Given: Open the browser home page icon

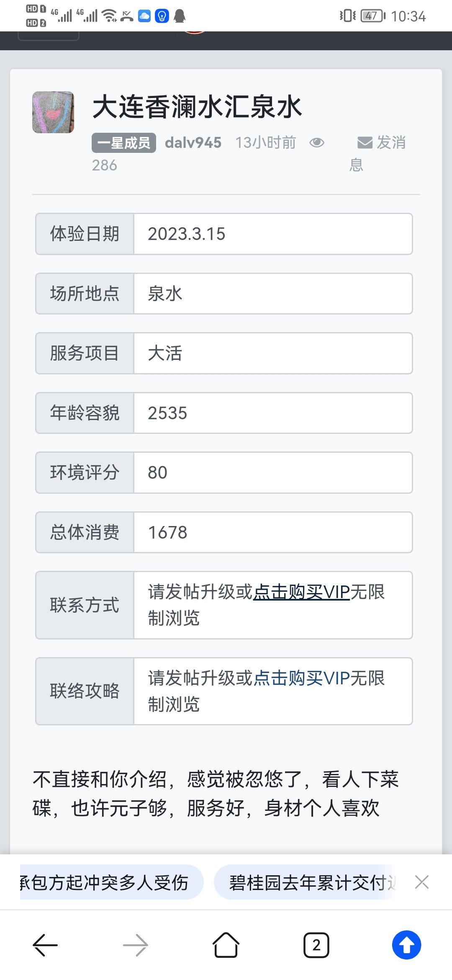Looking at the screenshot, I should tap(226, 945).
